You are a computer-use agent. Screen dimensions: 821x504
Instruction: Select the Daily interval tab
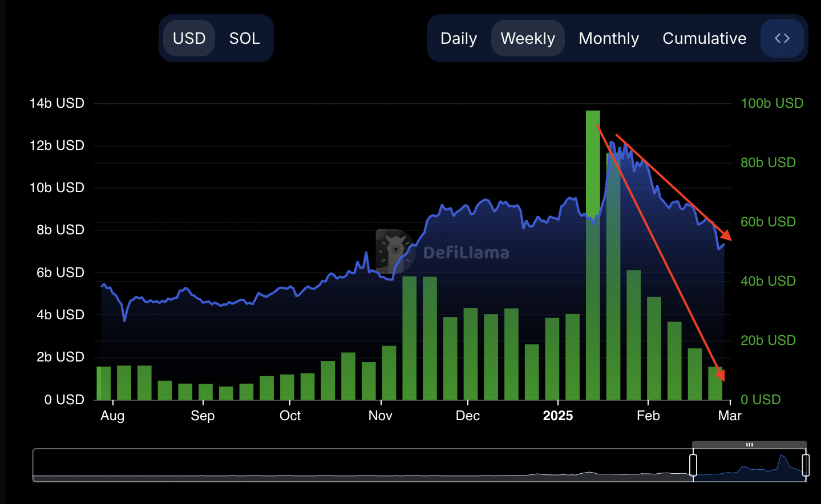click(x=459, y=38)
